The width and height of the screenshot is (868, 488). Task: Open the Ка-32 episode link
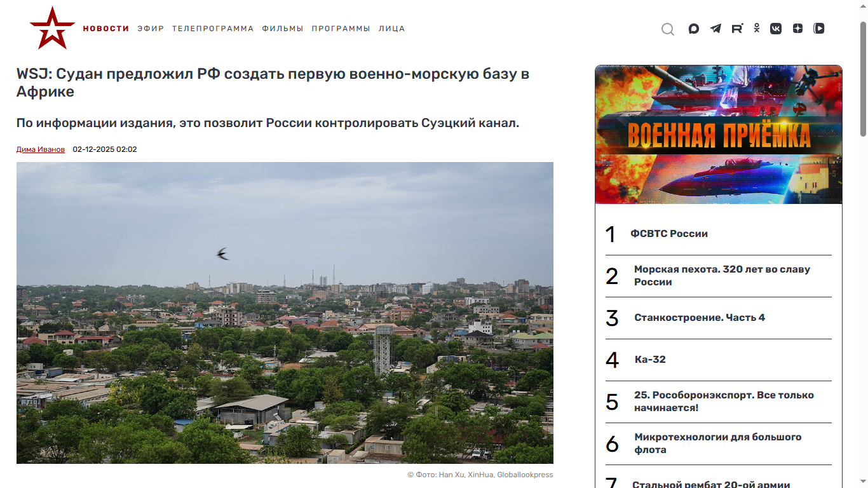coord(650,360)
